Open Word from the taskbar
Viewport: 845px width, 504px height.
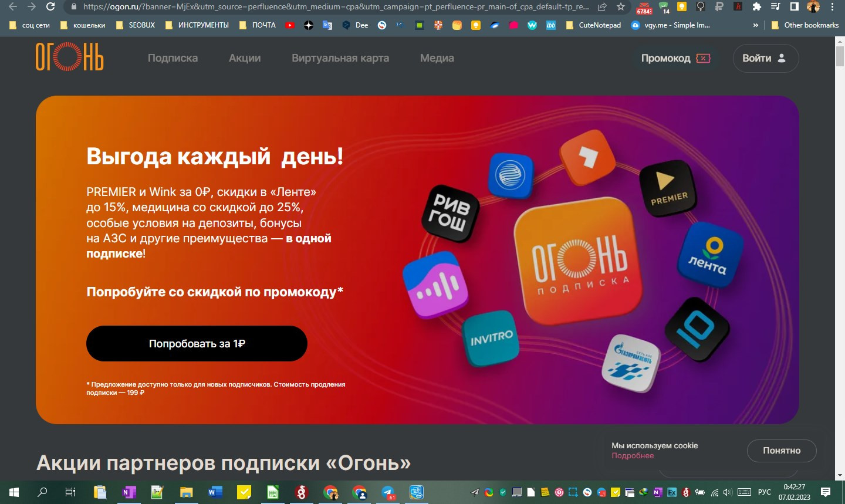tap(215, 492)
